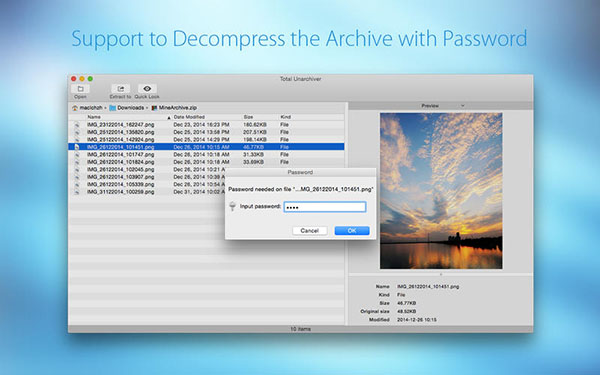Click file icon of IMG_25122014_135820.png
Image resolution: width=600 pixels, height=375 pixels.
point(77,132)
